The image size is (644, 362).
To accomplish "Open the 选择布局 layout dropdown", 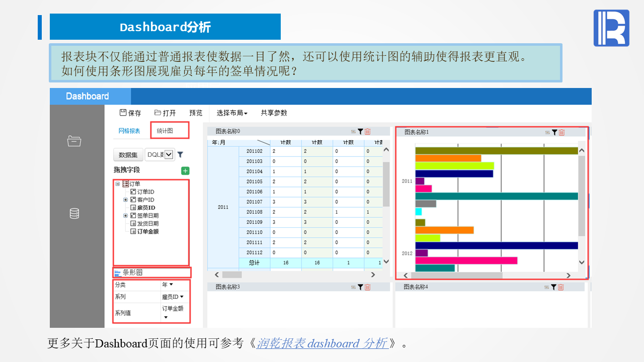I will 231,113.
